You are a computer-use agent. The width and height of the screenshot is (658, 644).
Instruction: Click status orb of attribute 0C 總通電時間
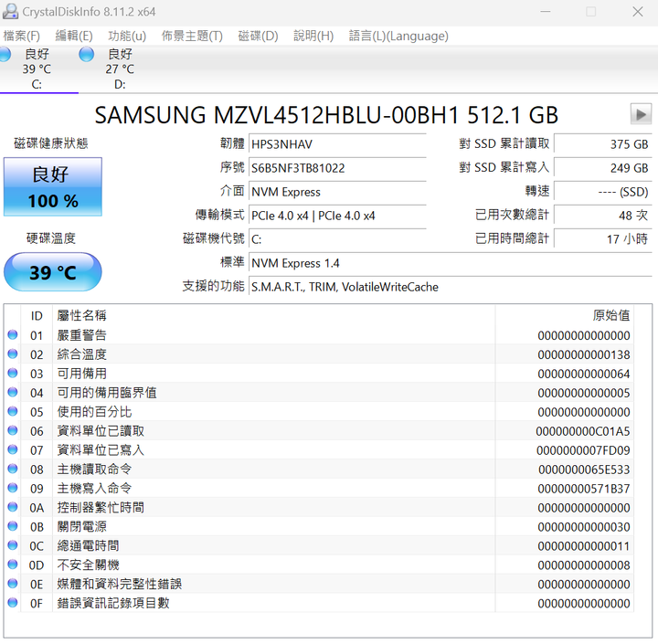13,545
